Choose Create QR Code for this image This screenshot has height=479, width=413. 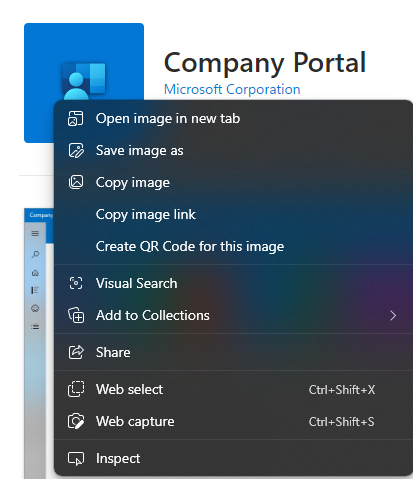pos(233,246)
